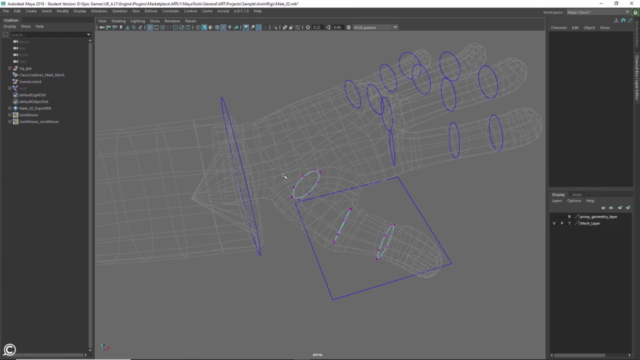Expand the JointMover_JointMover node
The image size is (640, 360).
pos(10,122)
